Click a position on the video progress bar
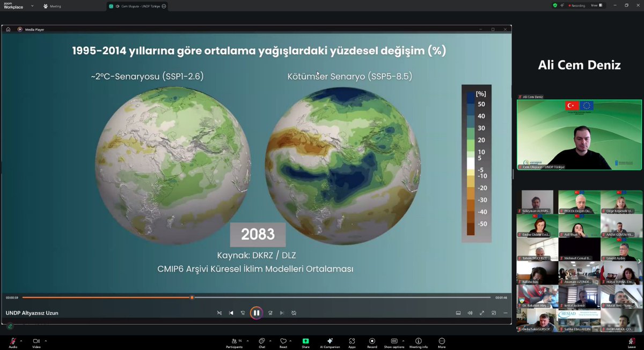 tap(268, 297)
